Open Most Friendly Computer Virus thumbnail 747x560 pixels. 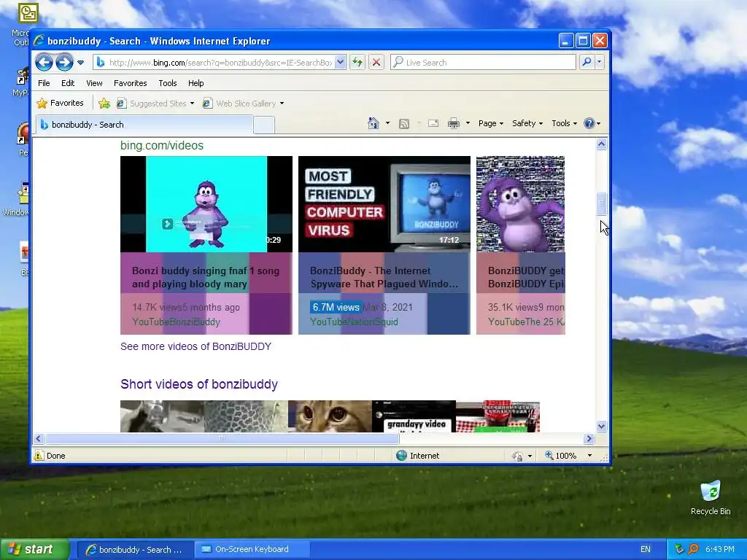[x=384, y=204]
